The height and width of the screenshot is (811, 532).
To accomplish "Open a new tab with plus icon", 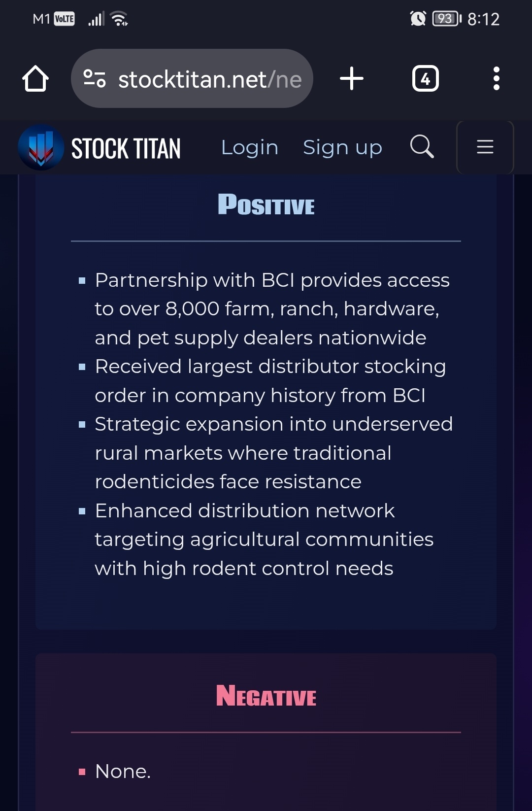I will click(x=352, y=79).
